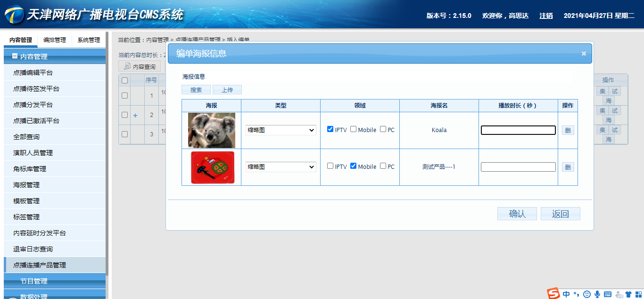Screen dimensions: 644x299
Task: Expand the 节目管理 section header
Action: pos(55,281)
